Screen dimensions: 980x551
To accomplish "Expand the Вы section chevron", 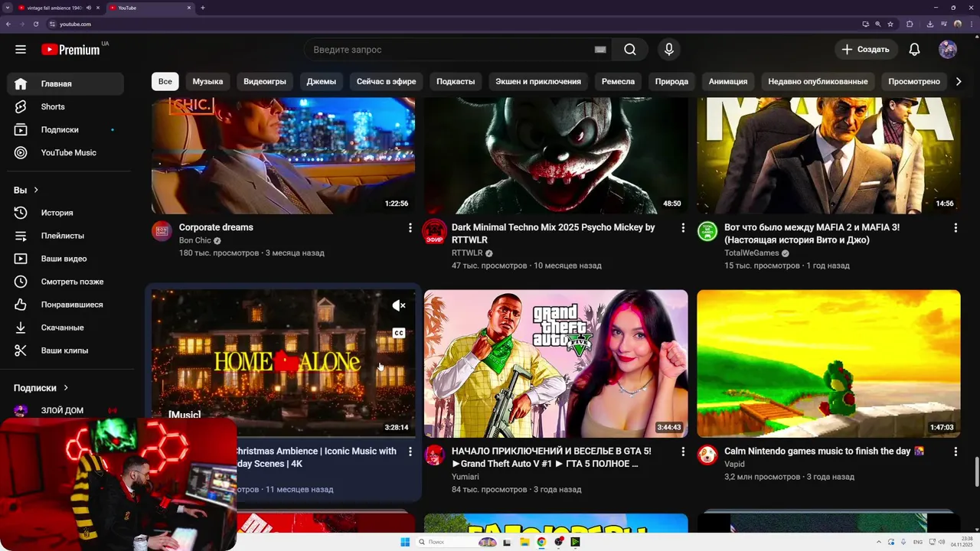I will 36,190.
